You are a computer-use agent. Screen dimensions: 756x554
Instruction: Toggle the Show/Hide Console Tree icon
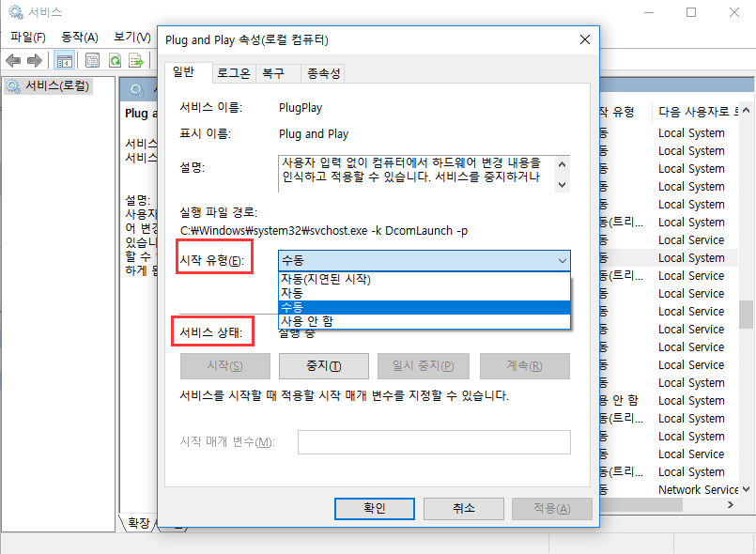point(64,60)
